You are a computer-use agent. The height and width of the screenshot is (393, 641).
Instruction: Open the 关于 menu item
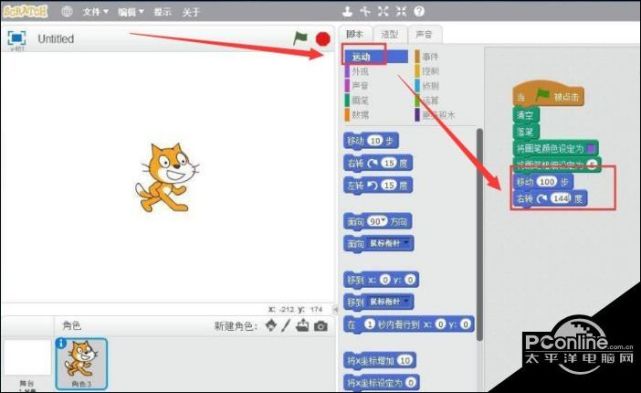click(191, 12)
